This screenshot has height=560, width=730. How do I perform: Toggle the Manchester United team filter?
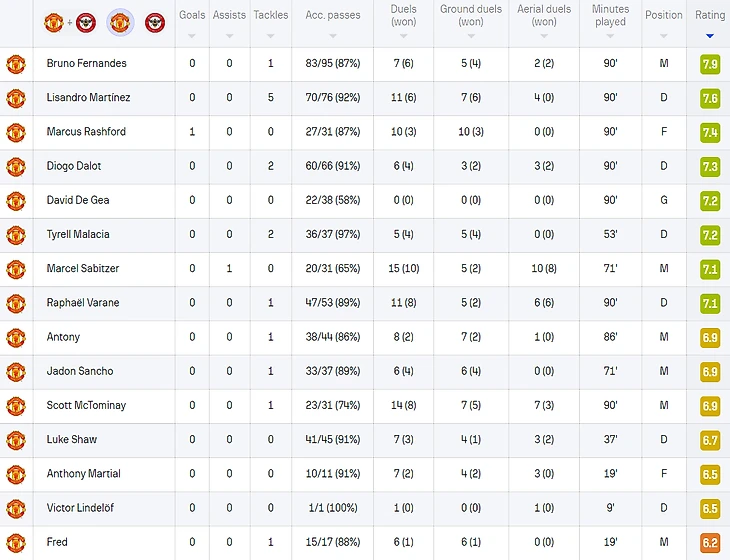[121, 21]
